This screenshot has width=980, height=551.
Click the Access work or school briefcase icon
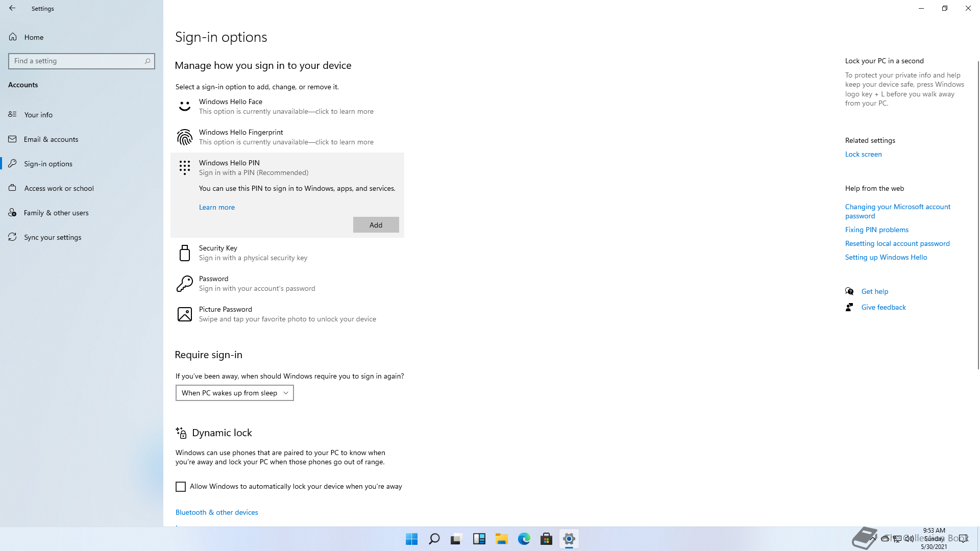(12, 188)
